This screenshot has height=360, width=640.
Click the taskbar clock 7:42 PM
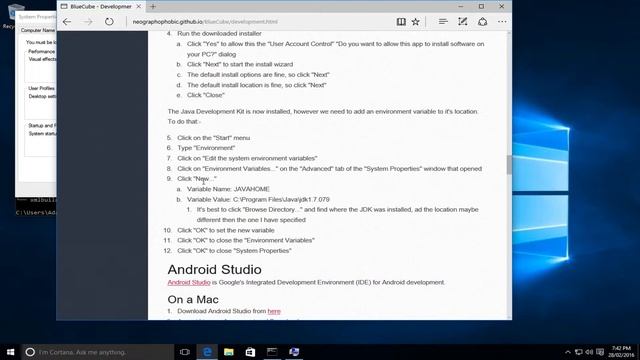point(621,352)
